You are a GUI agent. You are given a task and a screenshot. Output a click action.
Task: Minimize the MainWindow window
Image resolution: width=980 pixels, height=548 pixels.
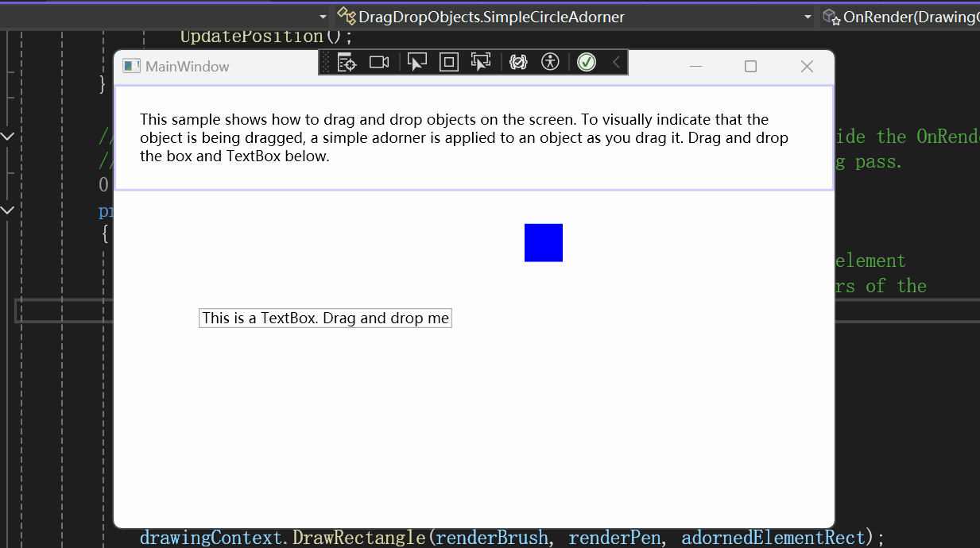pos(695,67)
